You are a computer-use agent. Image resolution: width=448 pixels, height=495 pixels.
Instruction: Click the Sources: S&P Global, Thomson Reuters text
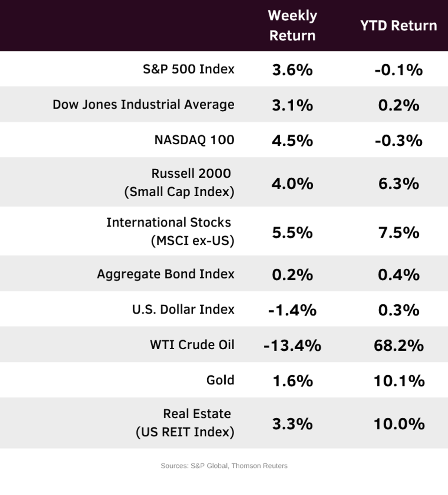(x=224, y=466)
